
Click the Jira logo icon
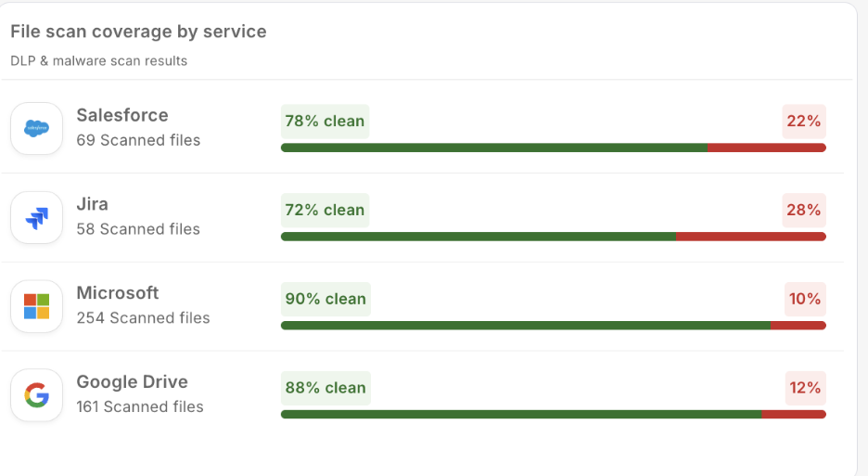pos(37,217)
